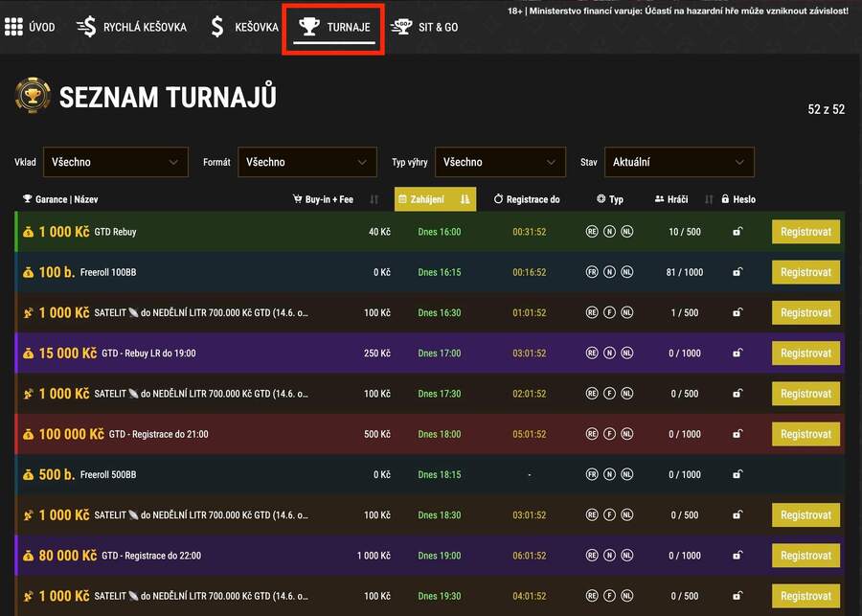
Task: Click FR type icon on Freeroll 100BB row
Action: coord(592,272)
